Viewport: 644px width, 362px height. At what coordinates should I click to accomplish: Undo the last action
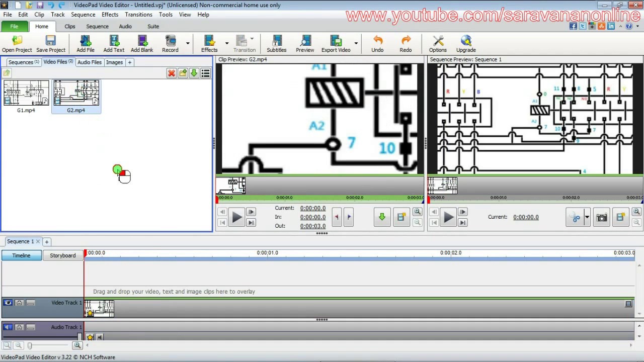point(377,44)
